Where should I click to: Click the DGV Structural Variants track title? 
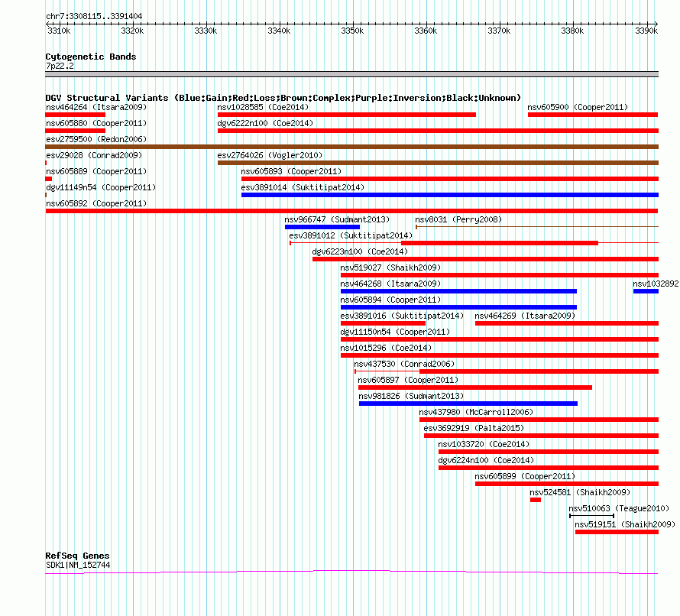(x=283, y=98)
